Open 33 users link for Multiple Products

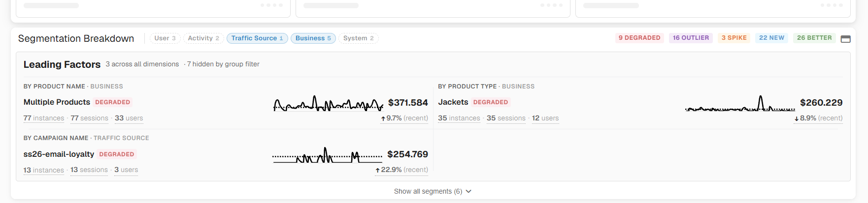tap(129, 118)
